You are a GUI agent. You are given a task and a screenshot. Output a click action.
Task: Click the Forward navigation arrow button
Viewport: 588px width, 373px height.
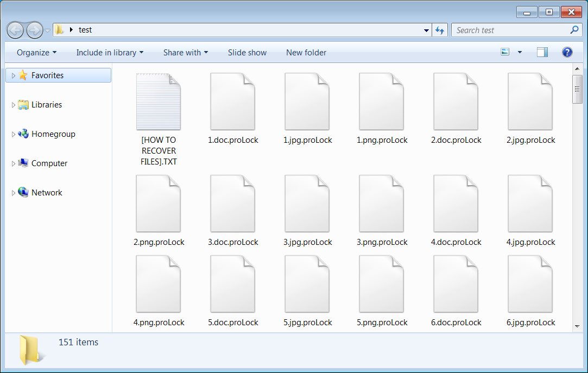[x=34, y=30]
